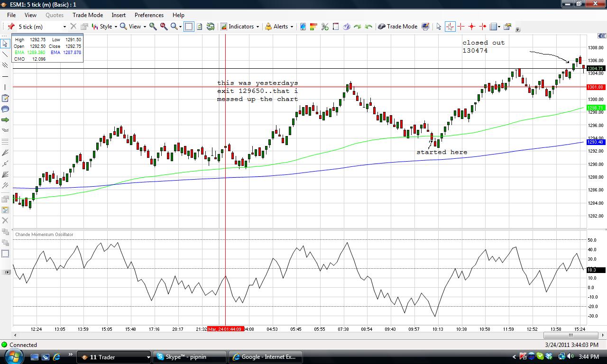Click the blue EMA 1293.40 price label
The image size is (607, 364).
595,142
